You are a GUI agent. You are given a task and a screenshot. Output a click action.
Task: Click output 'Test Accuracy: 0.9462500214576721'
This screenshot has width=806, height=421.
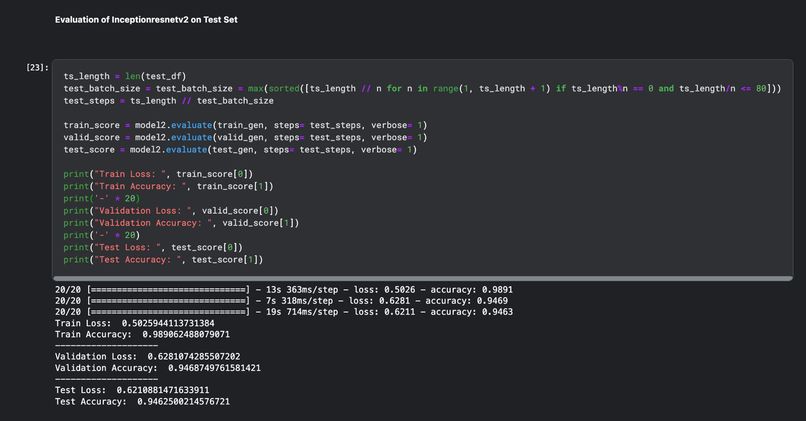pos(142,401)
